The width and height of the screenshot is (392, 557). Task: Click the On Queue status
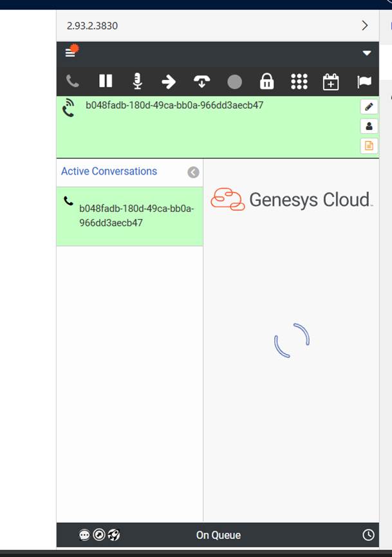(x=218, y=535)
